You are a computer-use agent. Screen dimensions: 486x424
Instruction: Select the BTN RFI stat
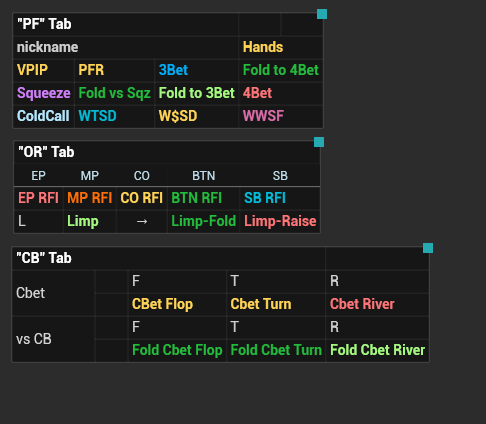(204, 198)
